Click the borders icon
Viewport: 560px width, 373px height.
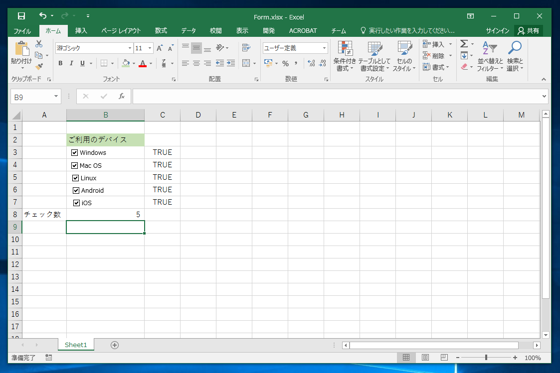[x=104, y=63]
